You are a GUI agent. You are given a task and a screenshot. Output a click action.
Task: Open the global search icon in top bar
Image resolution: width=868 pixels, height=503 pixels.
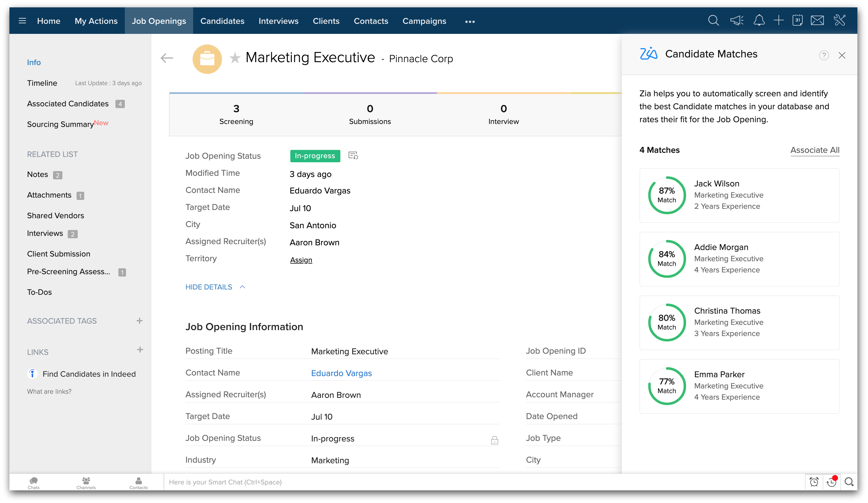point(713,21)
